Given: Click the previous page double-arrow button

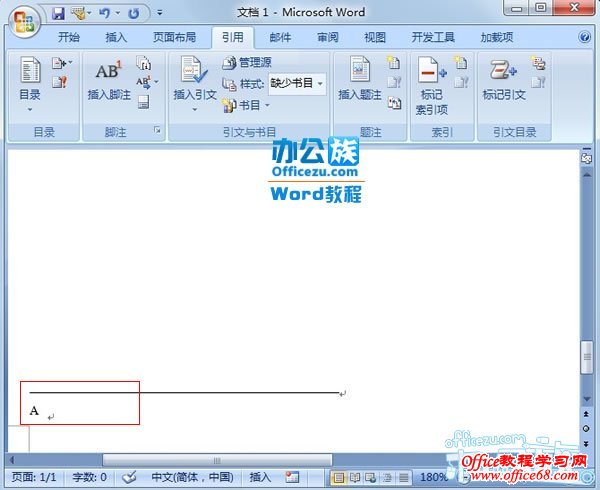Looking at the screenshot, I should point(586,414).
